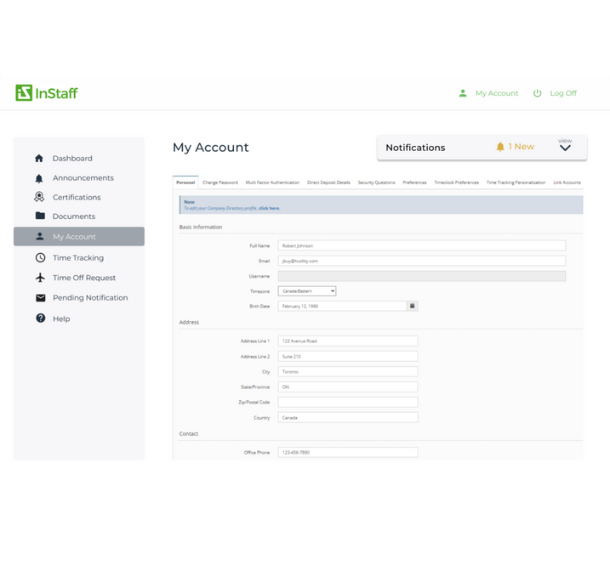Click the Pending Notification envelope icon
Viewport: 610px width, 582px height.
pyautogui.click(x=40, y=298)
